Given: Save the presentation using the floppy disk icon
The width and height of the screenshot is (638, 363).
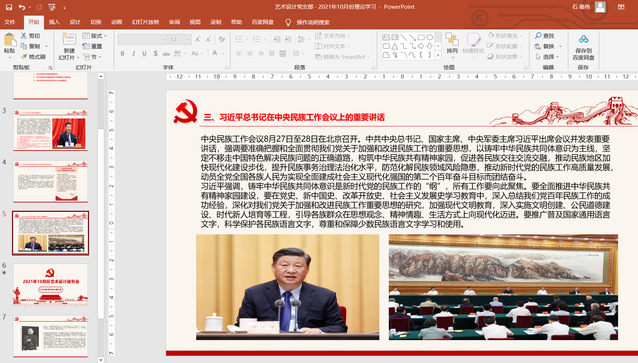Looking at the screenshot, I should coord(9,7).
